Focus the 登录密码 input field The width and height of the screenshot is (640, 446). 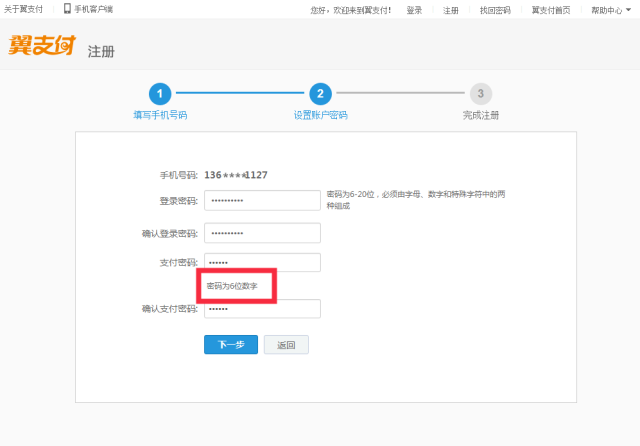click(262, 200)
